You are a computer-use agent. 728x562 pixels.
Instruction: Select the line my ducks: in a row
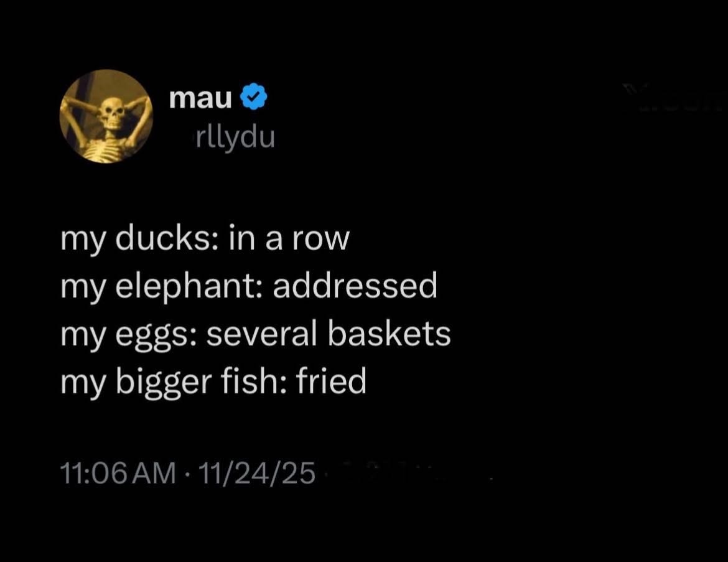205,238
